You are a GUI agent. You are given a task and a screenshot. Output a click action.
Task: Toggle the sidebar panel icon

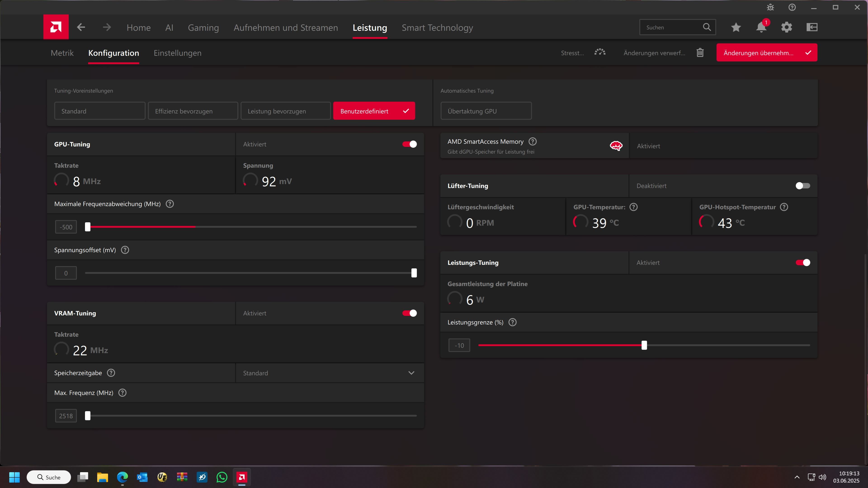(x=812, y=27)
